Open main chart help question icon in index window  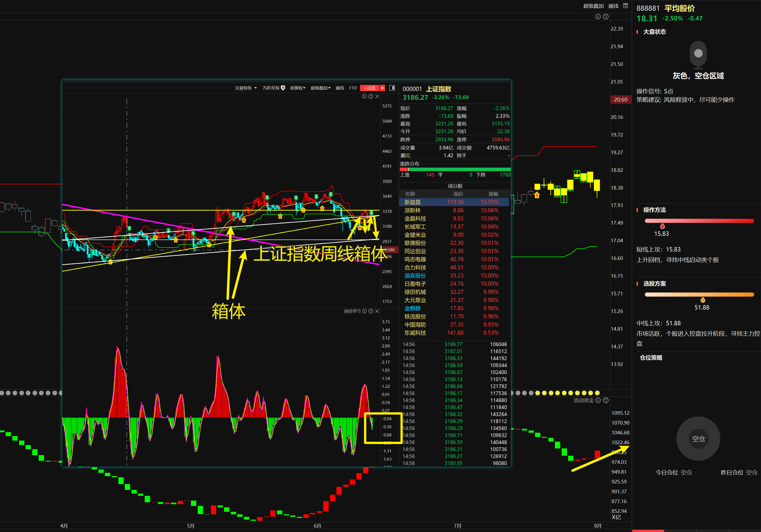(371, 96)
